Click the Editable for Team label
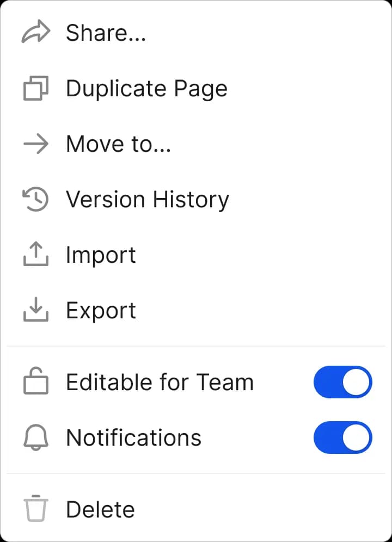The width and height of the screenshot is (392, 542). pos(160,383)
